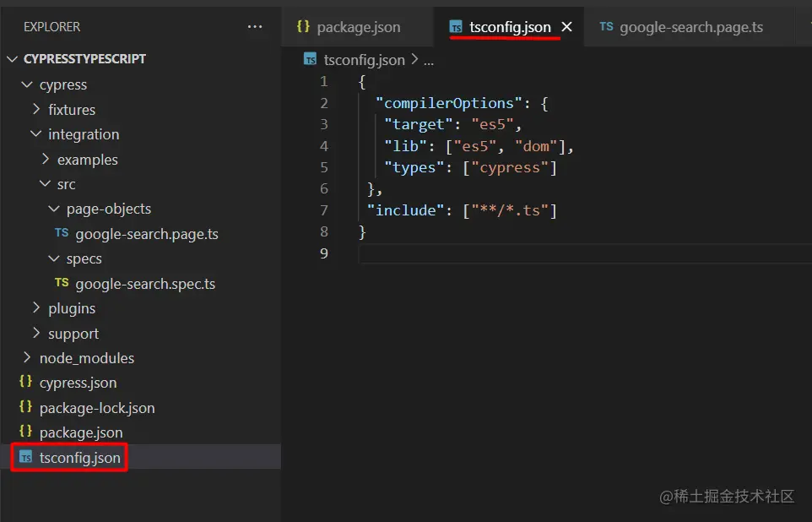The width and height of the screenshot is (812, 522).
Task: Click the TypeScript icon next to google-search.page.ts
Action: point(62,234)
